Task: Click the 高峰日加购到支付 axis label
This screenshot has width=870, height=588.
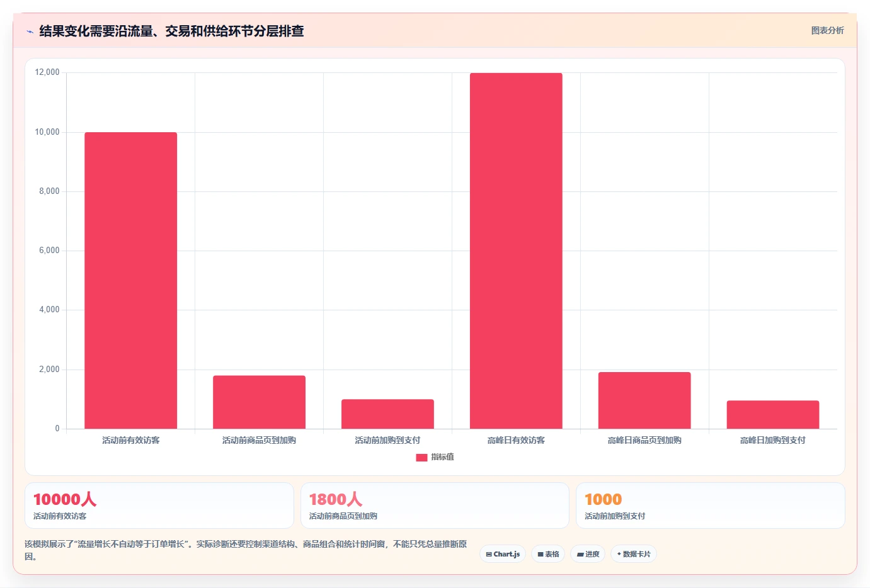Action: pyautogui.click(x=773, y=441)
